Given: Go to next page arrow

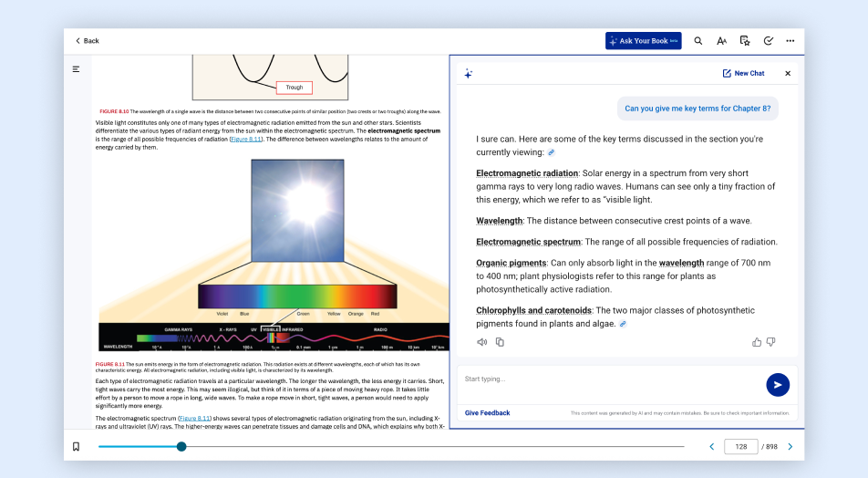Looking at the screenshot, I should (790, 446).
